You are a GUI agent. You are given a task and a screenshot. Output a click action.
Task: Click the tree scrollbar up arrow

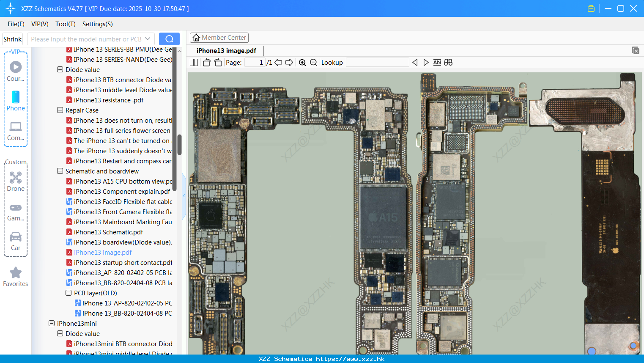tap(179, 51)
